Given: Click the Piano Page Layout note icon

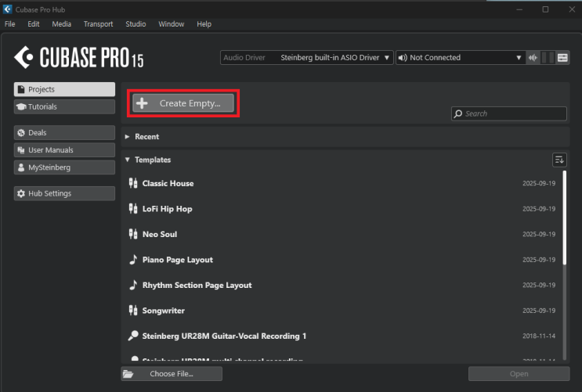Looking at the screenshot, I should [x=133, y=259].
